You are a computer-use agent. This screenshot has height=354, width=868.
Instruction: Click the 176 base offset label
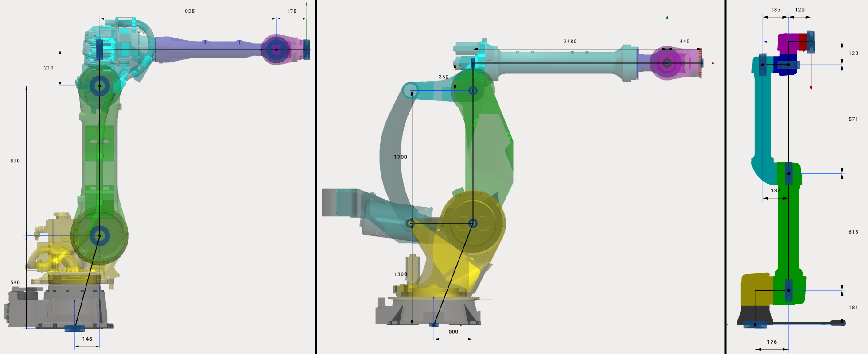[x=772, y=342]
